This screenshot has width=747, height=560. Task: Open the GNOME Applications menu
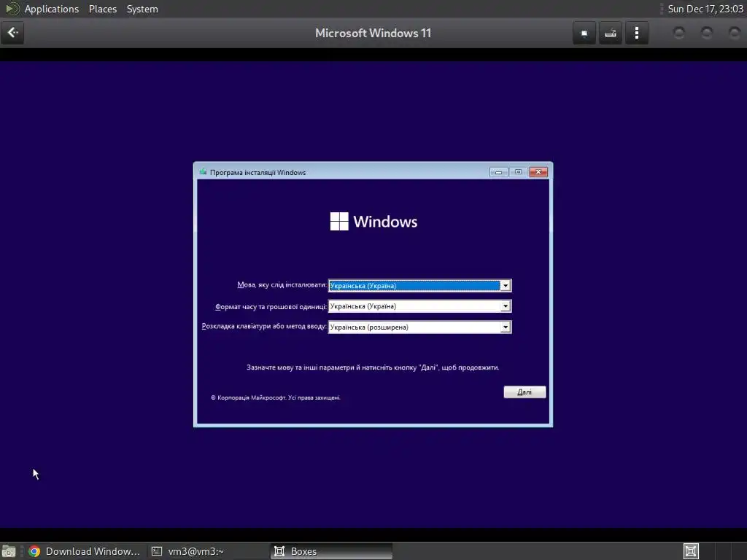[52, 9]
